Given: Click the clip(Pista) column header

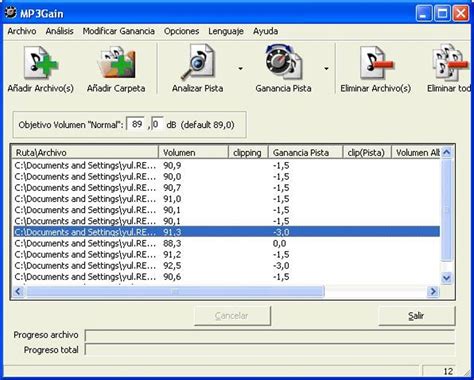Looking at the screenshot, I should [x=367, y=152].
